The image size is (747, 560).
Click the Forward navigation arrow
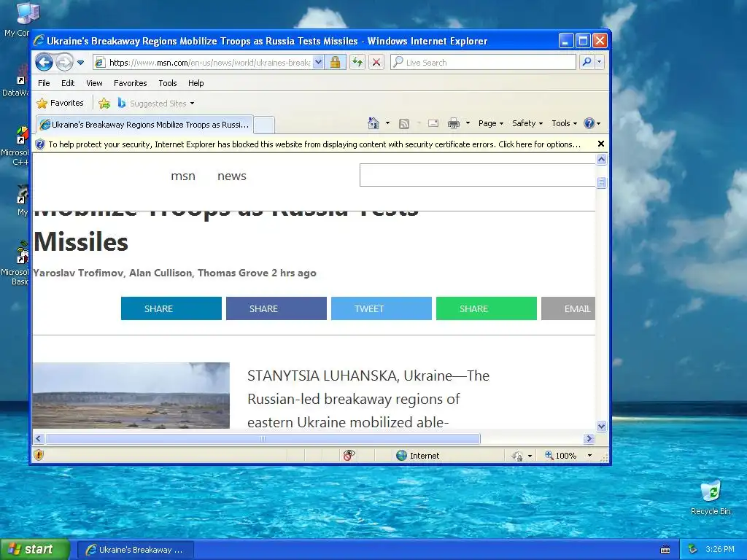pyautogui.click(x=64, y=63)
